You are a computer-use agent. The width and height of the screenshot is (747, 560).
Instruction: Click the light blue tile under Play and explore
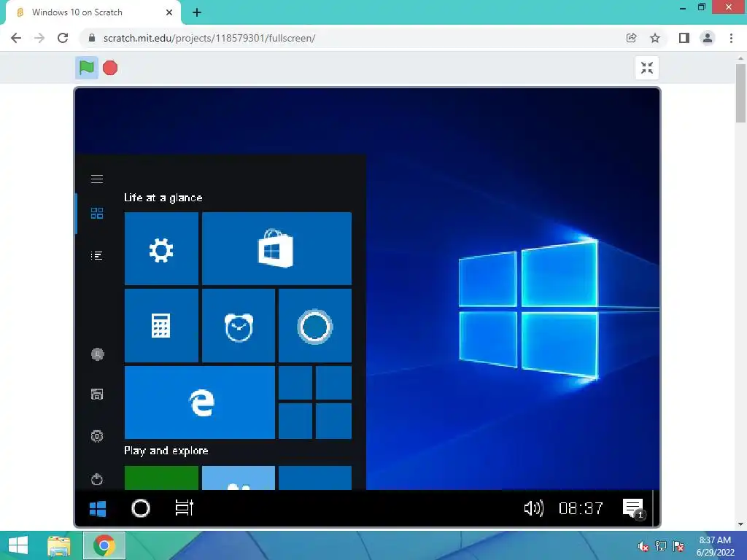[x=239, y=478]
